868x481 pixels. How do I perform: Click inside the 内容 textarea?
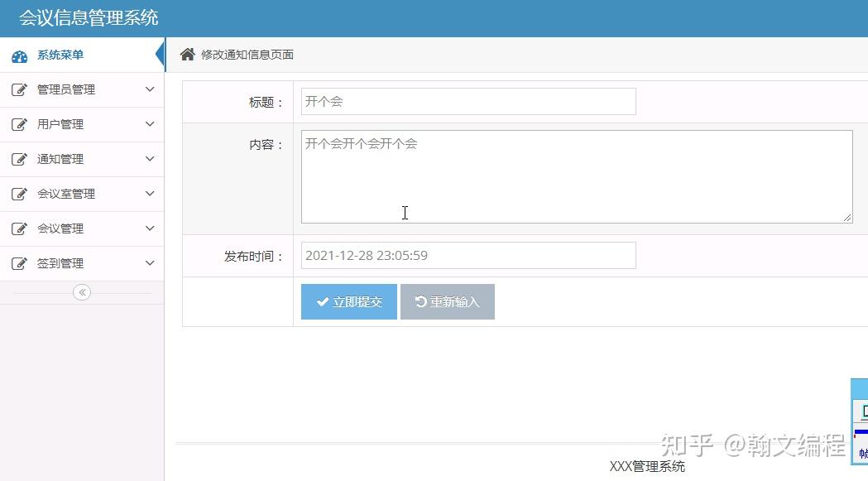pos(576,176)
